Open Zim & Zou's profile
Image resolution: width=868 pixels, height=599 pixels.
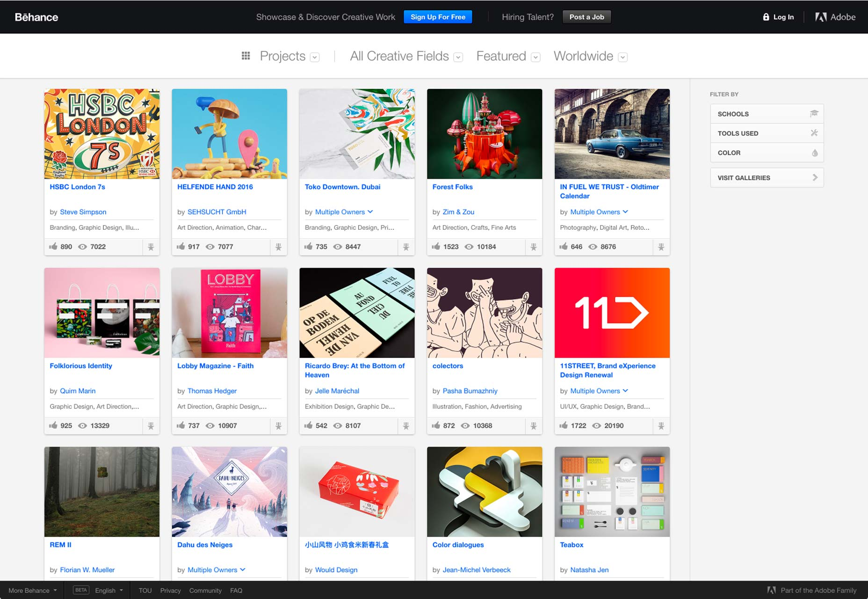tap(458, 212)
